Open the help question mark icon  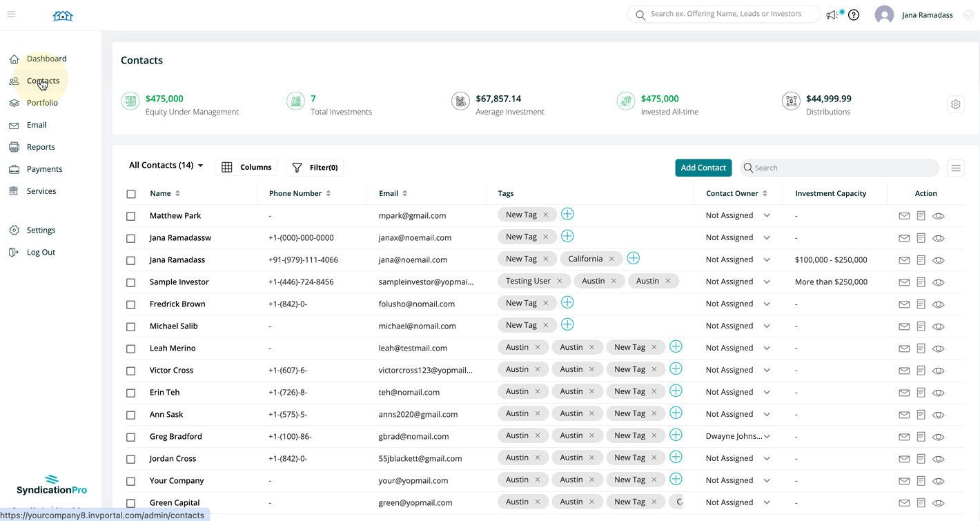pyautogui.click(x=854, y=14)
